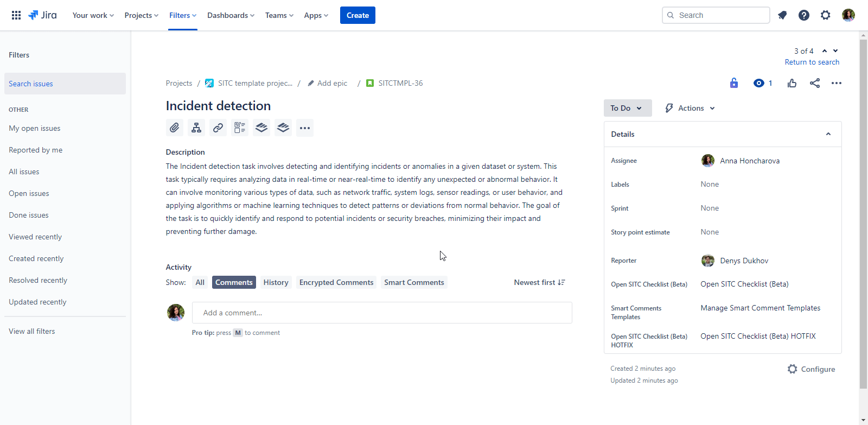
Task: Open the notifications icon in header
Action: coord(782,15)
